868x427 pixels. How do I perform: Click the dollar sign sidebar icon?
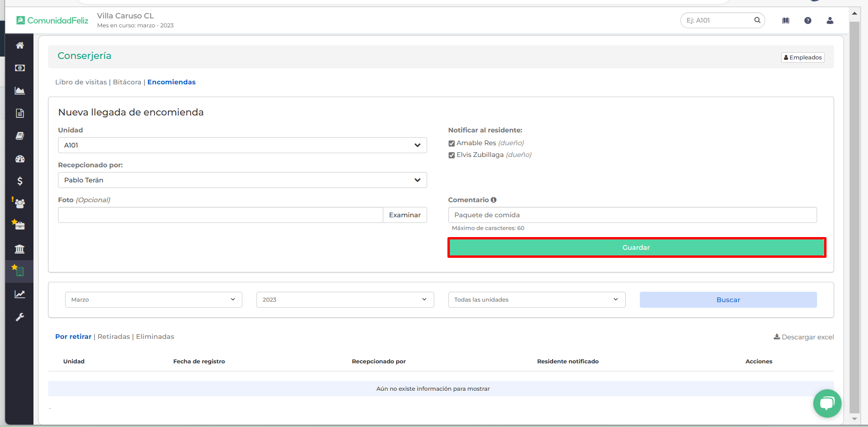[20, 181]
